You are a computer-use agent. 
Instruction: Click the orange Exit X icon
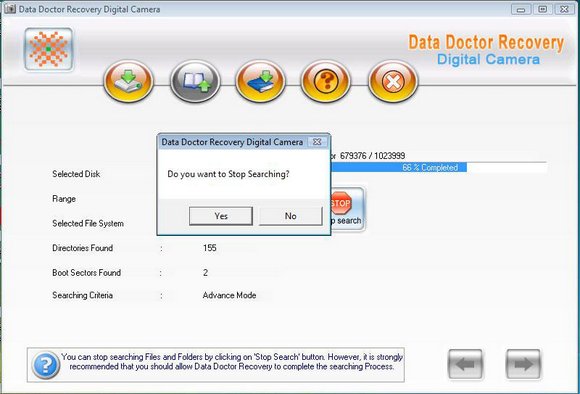coord(393,81)
